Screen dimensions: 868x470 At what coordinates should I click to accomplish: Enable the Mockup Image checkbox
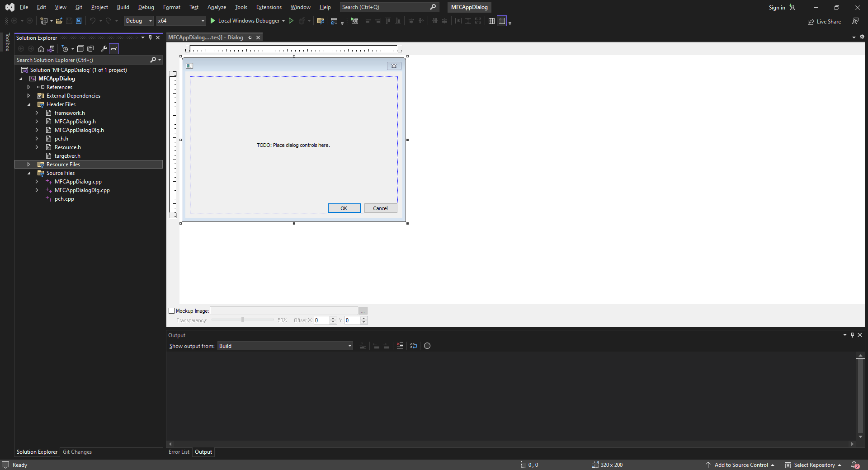pyautogui.click(x=172, y=311)
